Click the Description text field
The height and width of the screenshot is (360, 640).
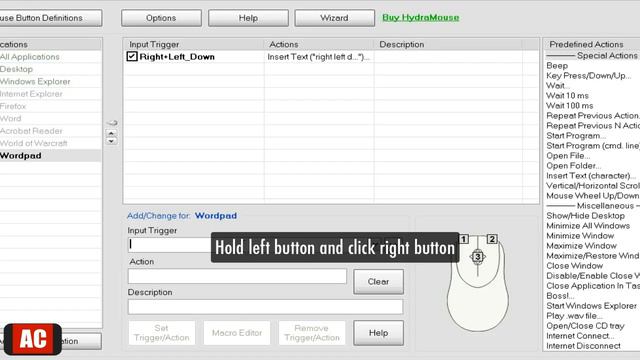(265, 307)
